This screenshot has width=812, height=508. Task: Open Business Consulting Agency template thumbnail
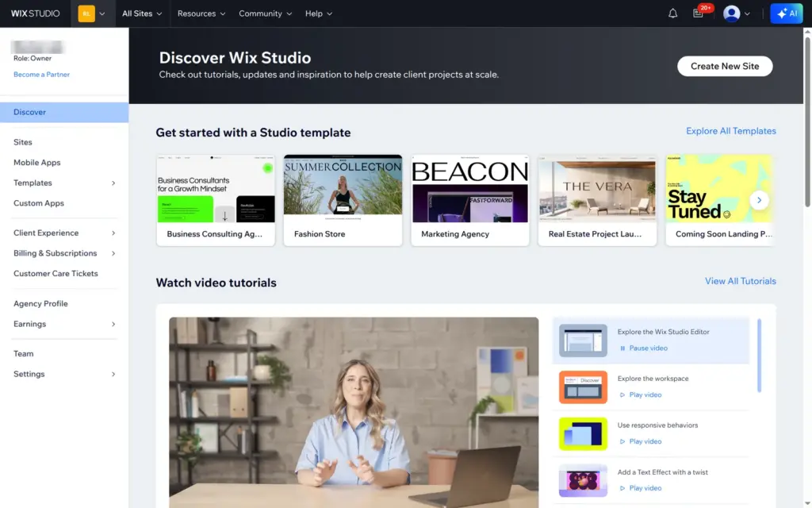[x=216, y=189]
